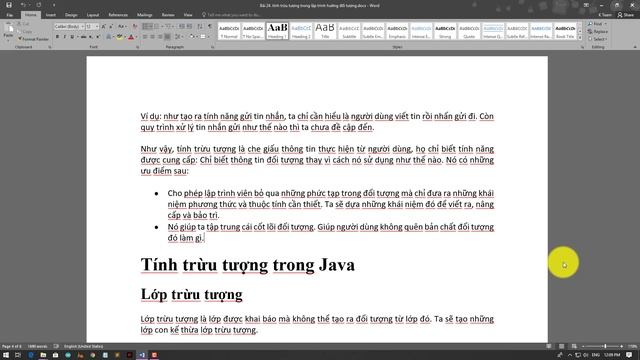Click the Word icon in taskbar
Screen dimensions: 640x360
coord(142,355)
